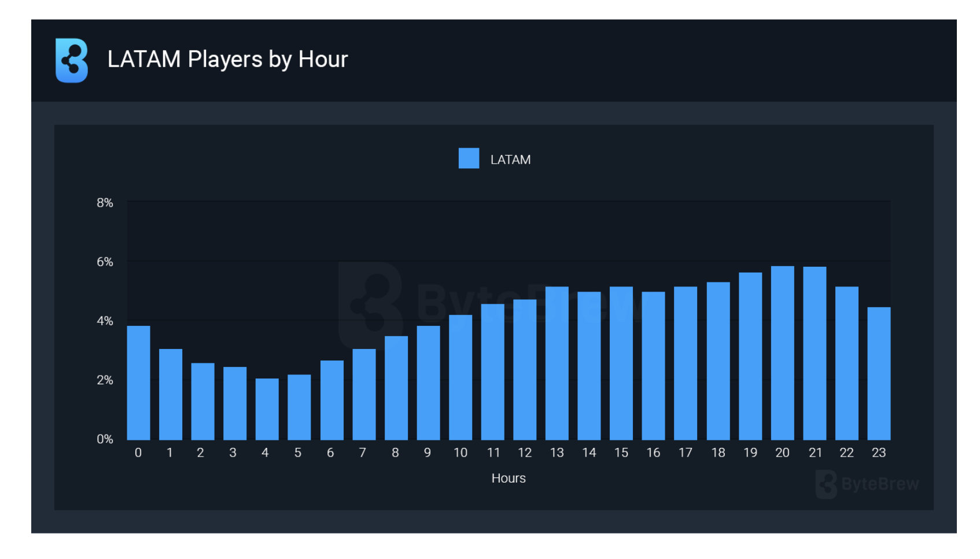Screen dimensions: 980x559
Task: Click the x-axis tick label 17
Action: 686,453
